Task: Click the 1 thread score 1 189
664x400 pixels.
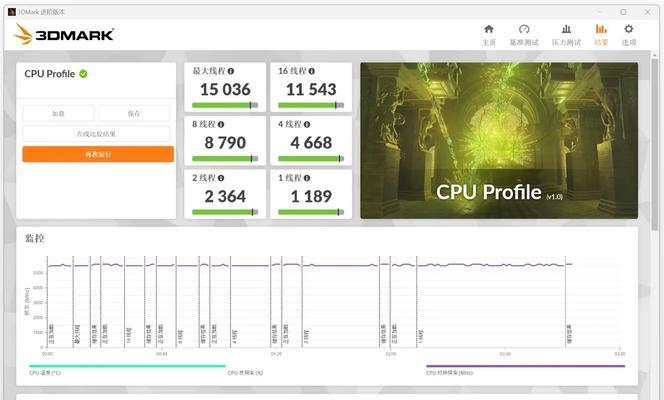Action: (x=311, y=196)
